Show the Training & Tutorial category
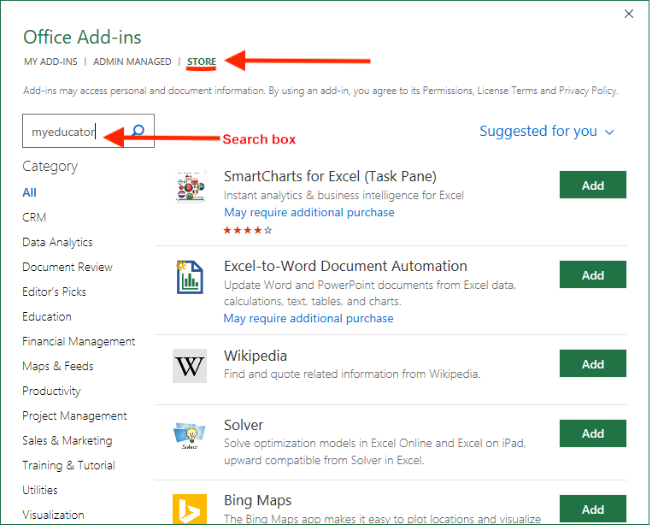 click(69, 465)
